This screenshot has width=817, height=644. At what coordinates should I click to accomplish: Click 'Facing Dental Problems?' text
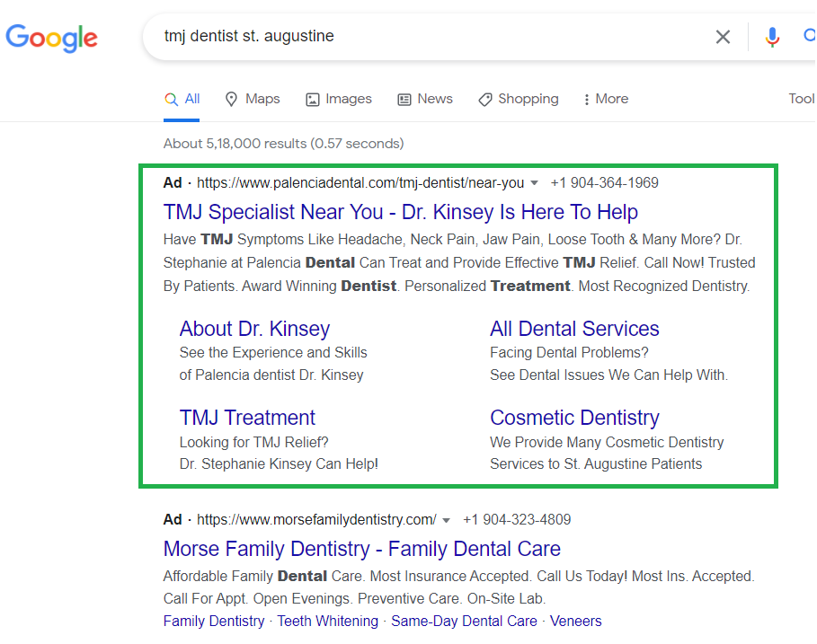[x=569, y=353]
